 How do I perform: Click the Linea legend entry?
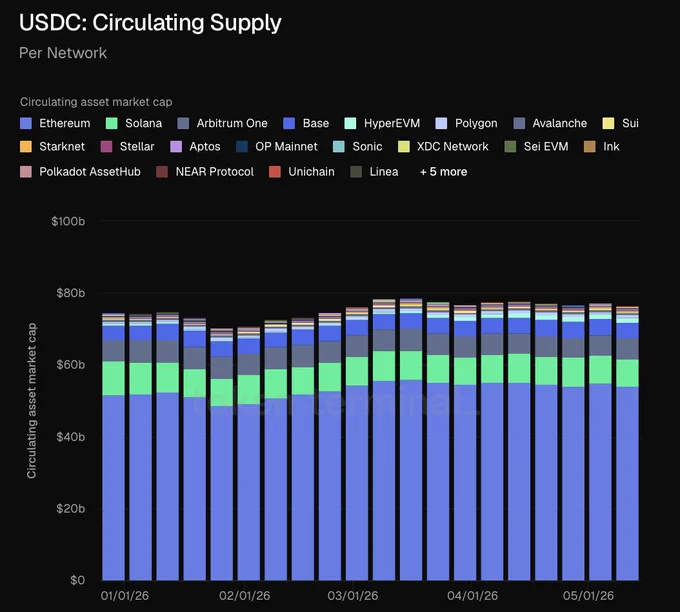374,172
